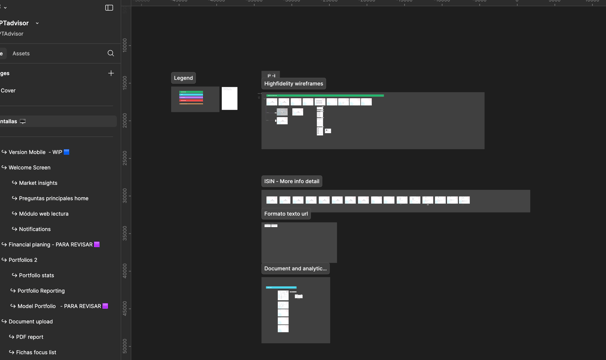Click link arrow icon beside Welcome Screen
The image size is (606, 360).
point(4,167)
